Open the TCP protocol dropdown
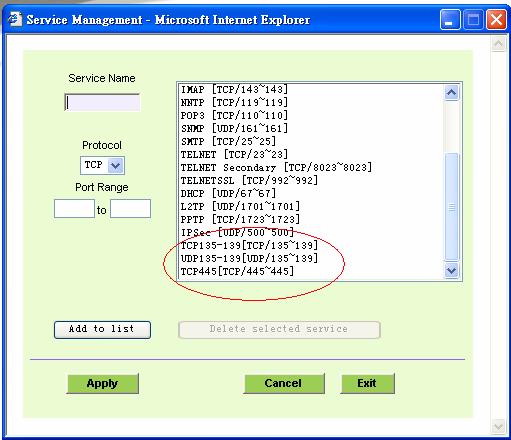The width and height of the screenshot is (511, 440). click(x=102, y=165)
